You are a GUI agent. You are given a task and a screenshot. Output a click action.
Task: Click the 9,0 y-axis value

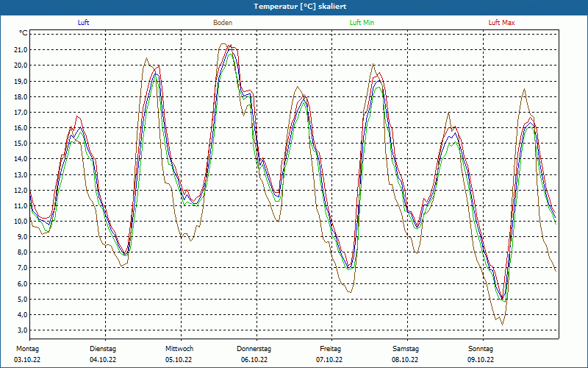click(22, 237)
